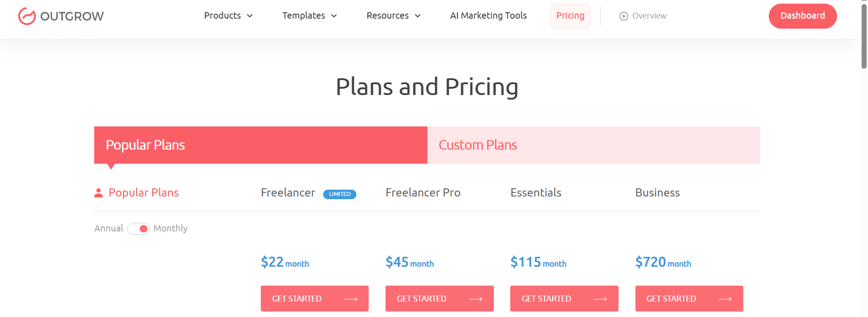Click the Freelancer LIMITED badge
Viewport: 868px width, 317px height.
[x=340, y=194]
